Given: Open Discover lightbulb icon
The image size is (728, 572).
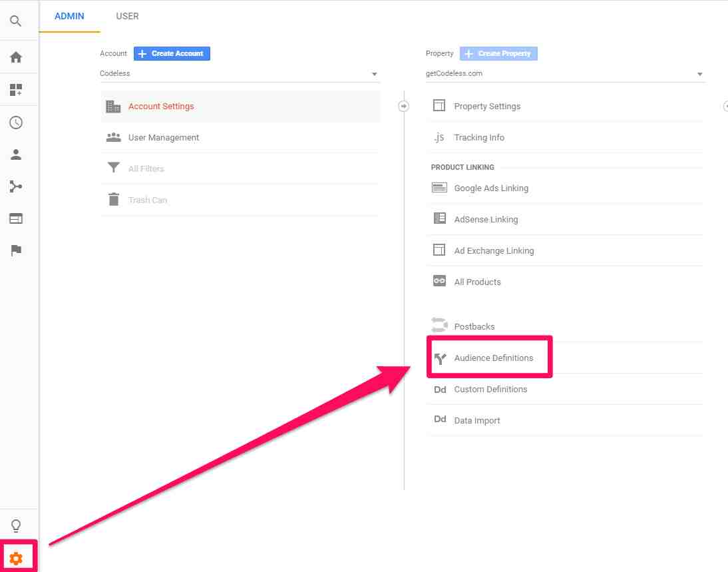Looking at the screenshot, I should [x=16, y=526].
